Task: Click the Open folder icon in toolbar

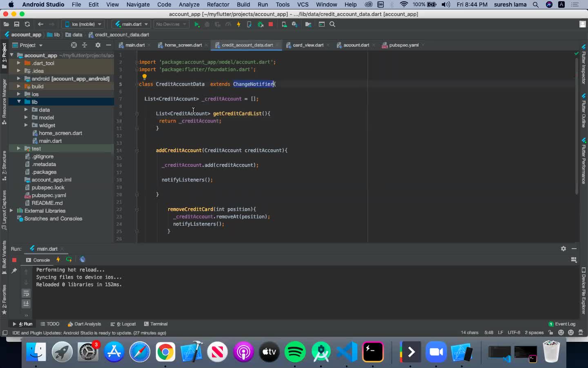Action: point(6,24)
